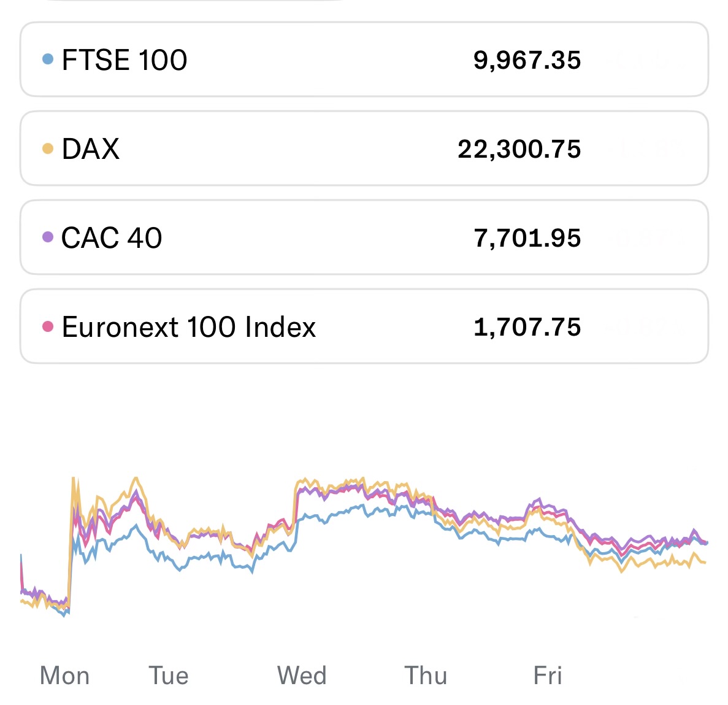728x705 pixels.
Task: Click the yellow DAX line's right end
Action: [x=705, y=562]
